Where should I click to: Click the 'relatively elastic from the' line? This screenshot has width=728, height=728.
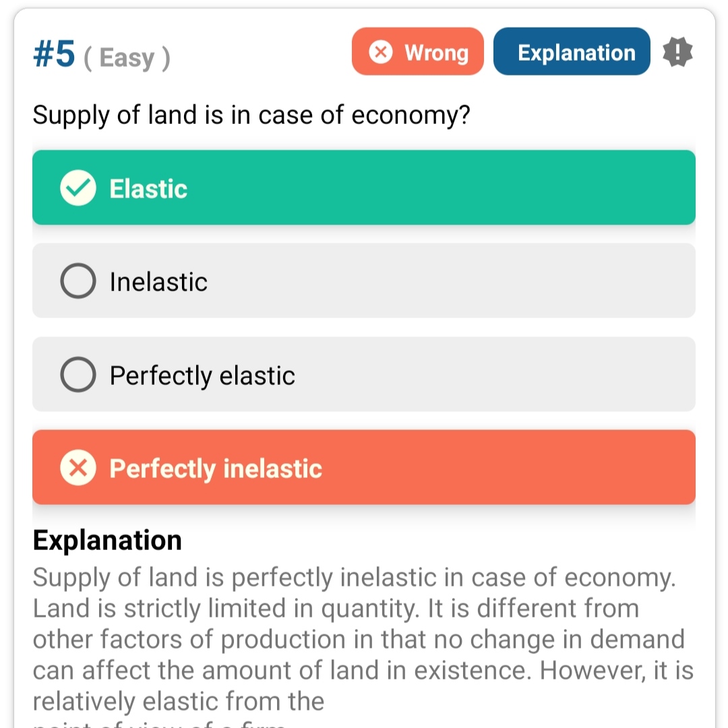(178, 702)
